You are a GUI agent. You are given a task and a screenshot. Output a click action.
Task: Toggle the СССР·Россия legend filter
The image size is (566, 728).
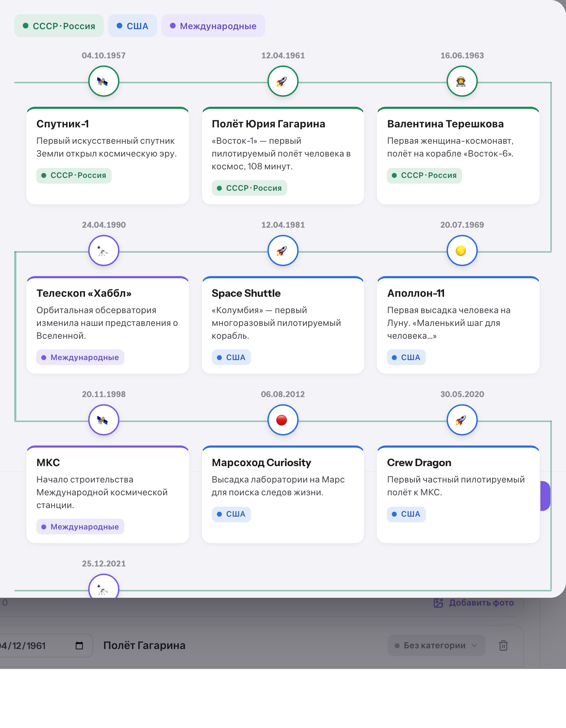59,26
